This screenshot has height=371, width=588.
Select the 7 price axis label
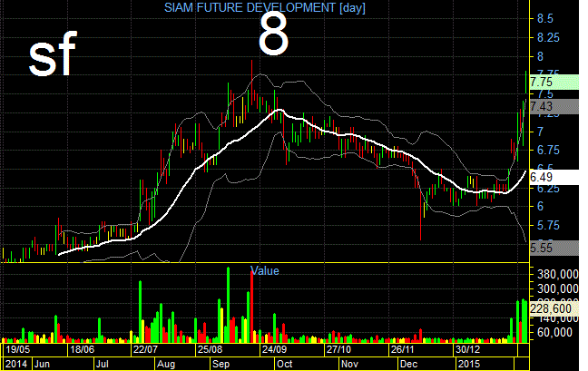click(540, 132)
